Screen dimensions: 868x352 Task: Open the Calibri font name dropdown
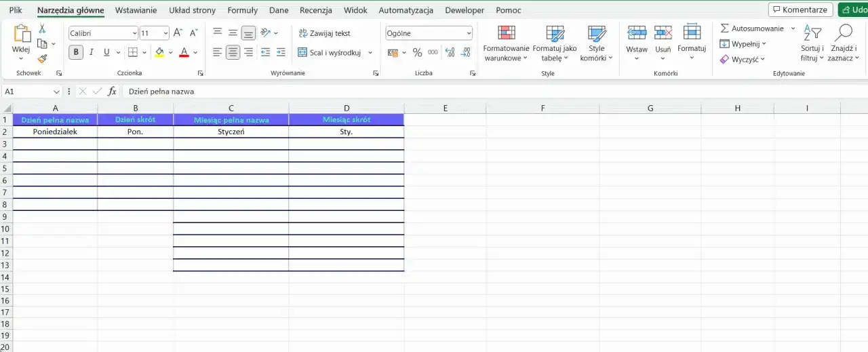103,33
